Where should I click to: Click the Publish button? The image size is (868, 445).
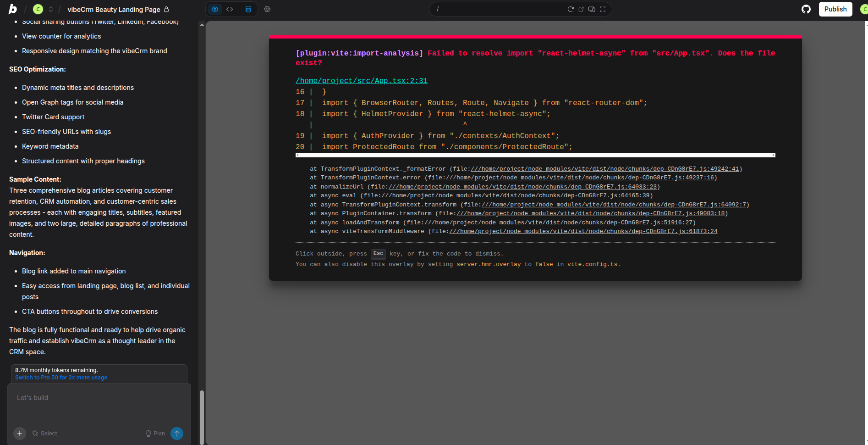[x=835, y=9]
